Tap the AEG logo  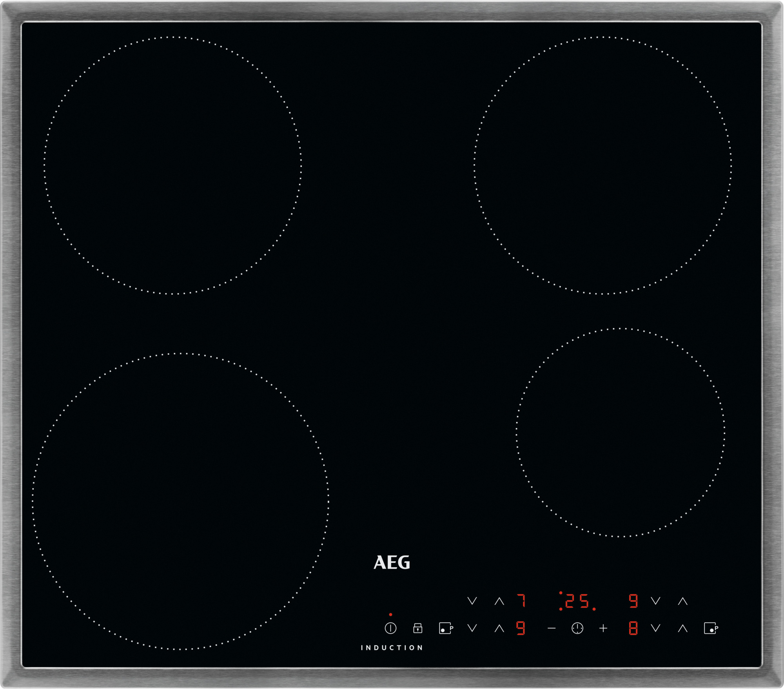(x=392, y=562)
